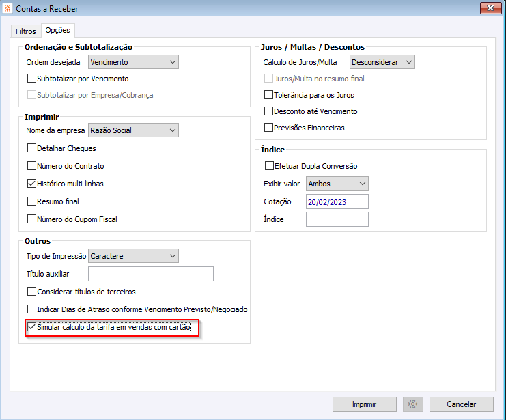Viewport: 506px width, 420px height.
Task: Click the Título auxiliar text field
Action: click(151, 274)
